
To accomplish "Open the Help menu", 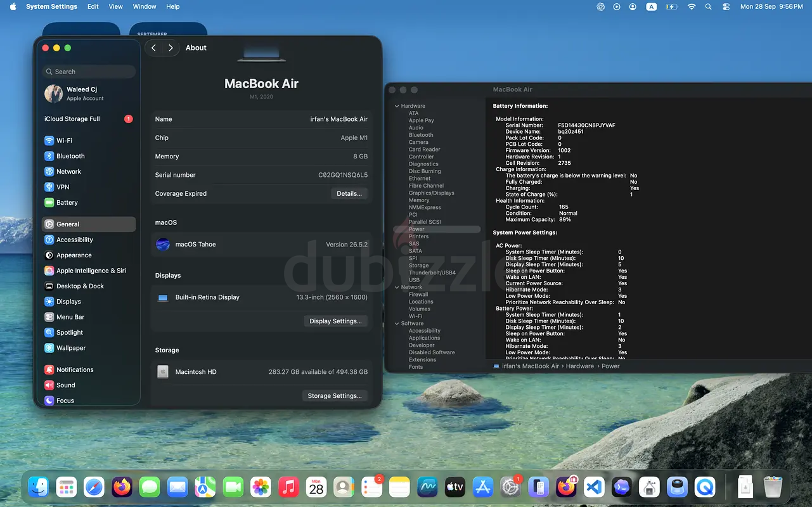I will [173, 6].
